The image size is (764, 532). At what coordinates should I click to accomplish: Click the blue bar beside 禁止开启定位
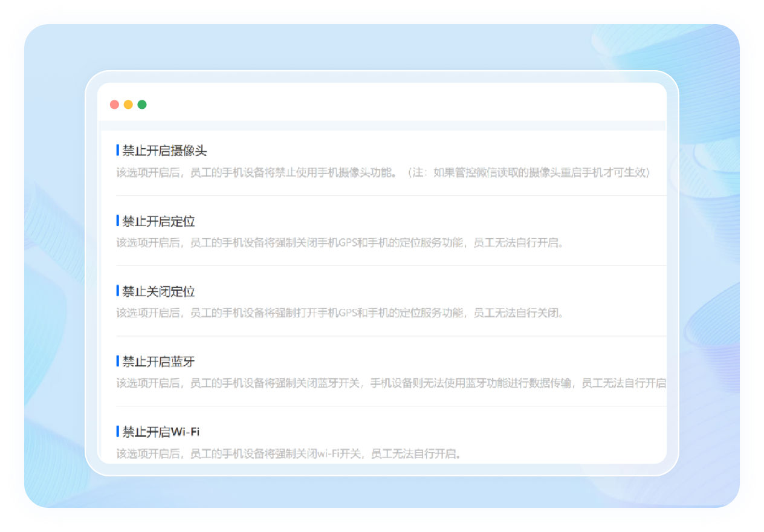(117, 221)
